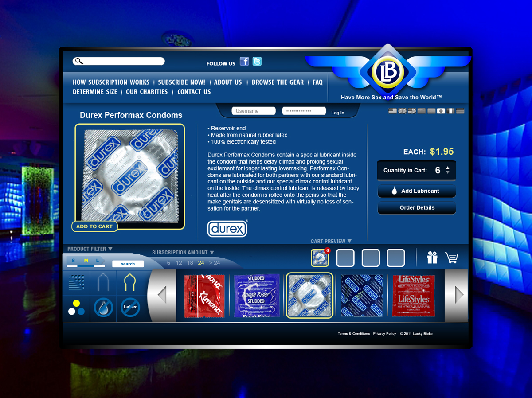This screenshot has width=532, height=398.
Task: Click the $1.95 price text
Action: pyautogui.click(x=442, y=152)
